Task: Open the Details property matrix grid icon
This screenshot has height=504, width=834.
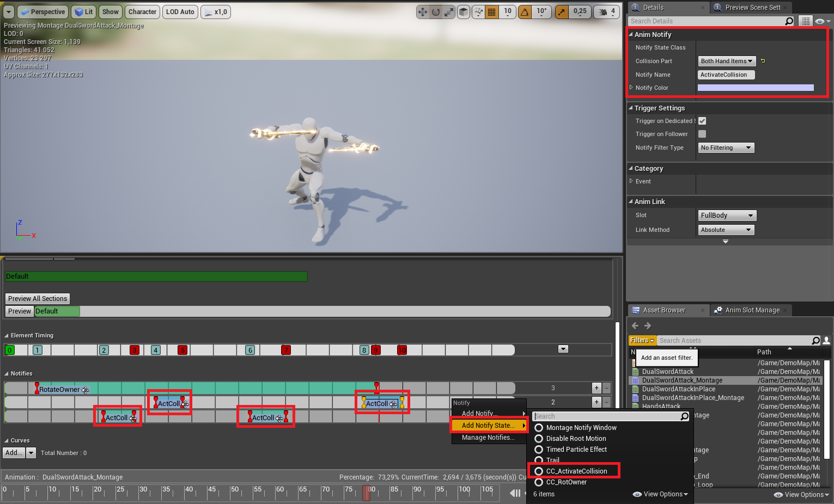Action: click(805, 21)
